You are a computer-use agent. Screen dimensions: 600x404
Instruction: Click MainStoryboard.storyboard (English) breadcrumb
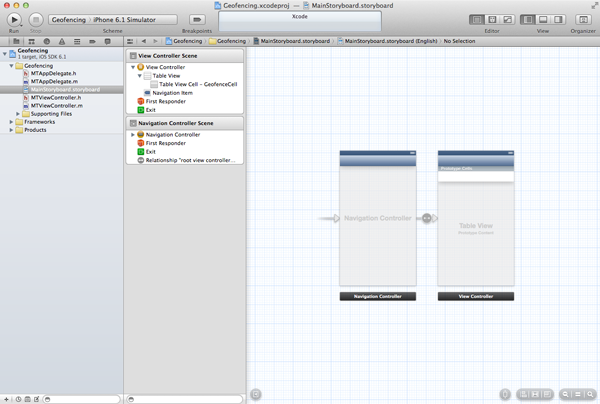point(387,41)
